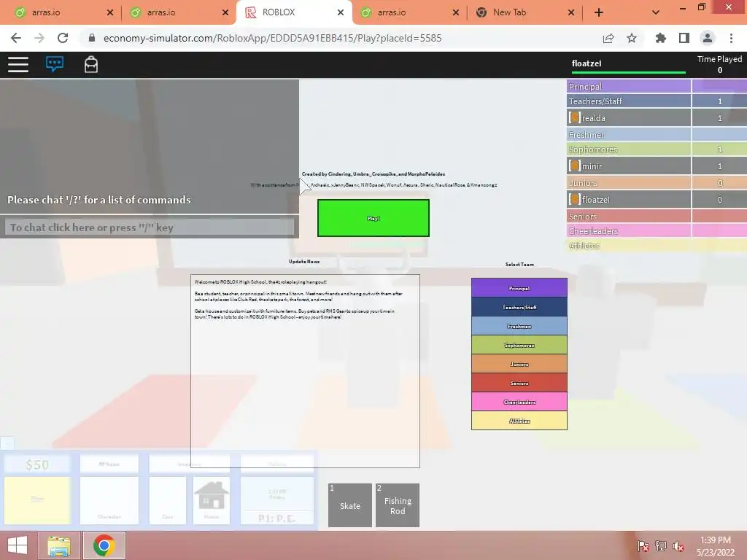
Task: Click floatzel's name in the leaderboard header
Action: [587, 63]
